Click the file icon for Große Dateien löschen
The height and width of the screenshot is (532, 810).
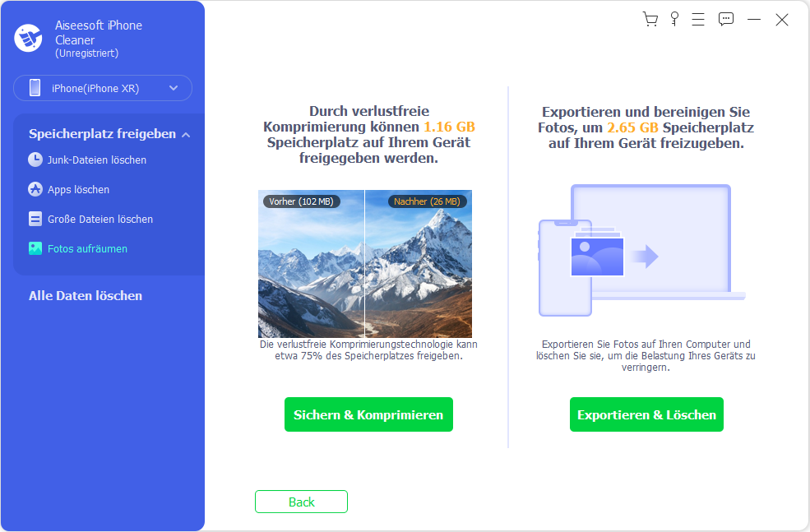35,219
